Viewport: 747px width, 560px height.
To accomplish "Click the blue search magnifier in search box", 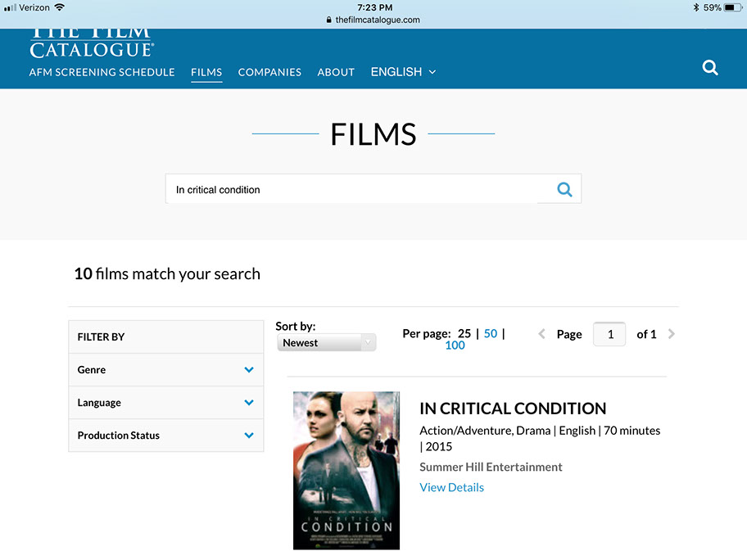I will 564,189.
